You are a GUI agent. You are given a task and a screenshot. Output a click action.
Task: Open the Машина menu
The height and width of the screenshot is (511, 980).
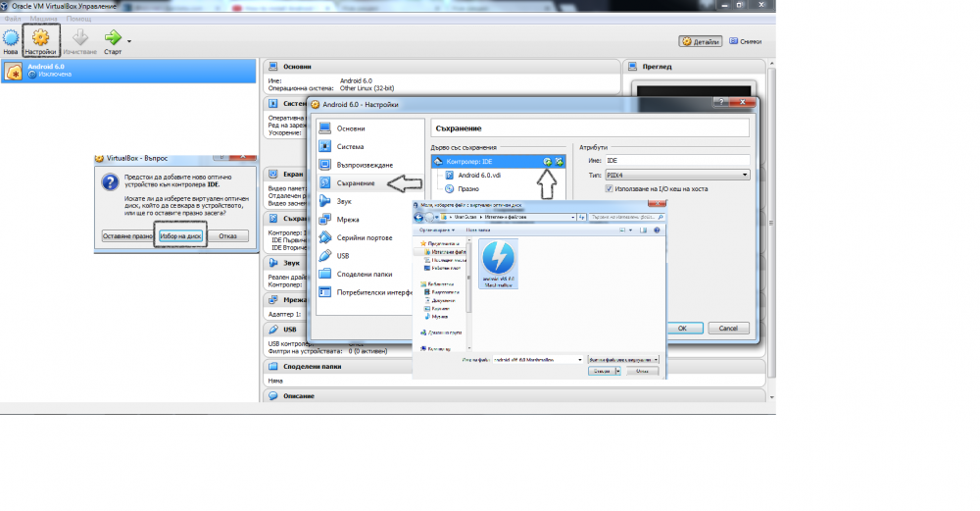44,19
